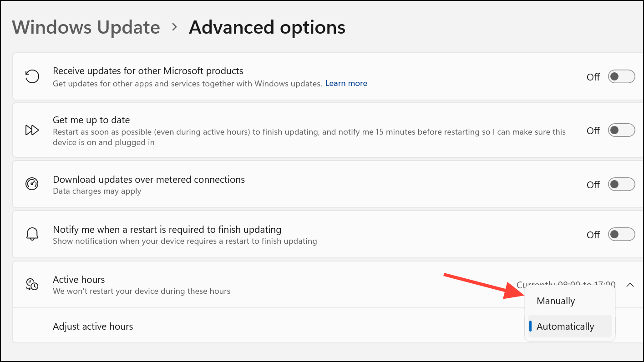Collapse the Active hours section chevron
The height and width of the screenshot is (362, 644).
(630, 285)
